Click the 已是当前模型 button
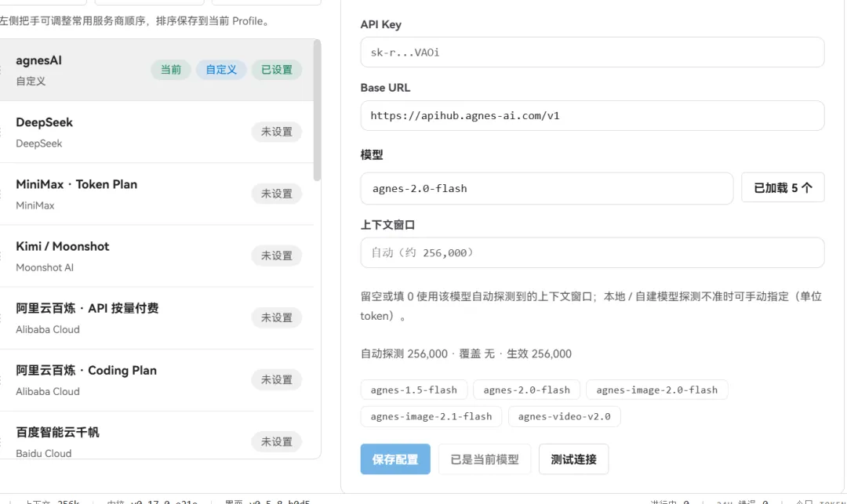This screenshot has width=847, height=504. pos(485,459)
